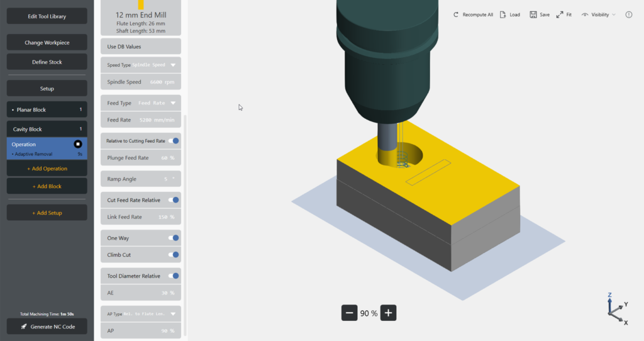Image resolution: width=644 pixels, height=341 pixels.
Task: Open the Visibility dropdown menu
Action: (x=598, y=14)
